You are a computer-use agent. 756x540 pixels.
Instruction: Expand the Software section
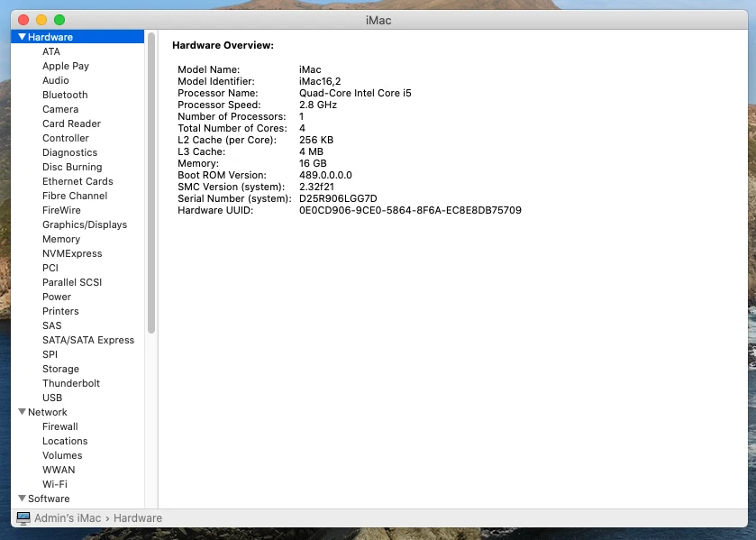pyautogui.click(x=22, y=499)
